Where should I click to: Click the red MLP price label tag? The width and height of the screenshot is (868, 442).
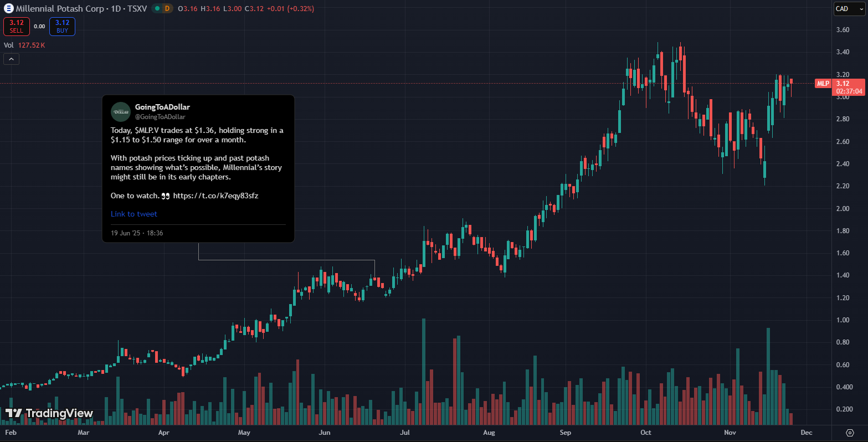pos(823,84)
